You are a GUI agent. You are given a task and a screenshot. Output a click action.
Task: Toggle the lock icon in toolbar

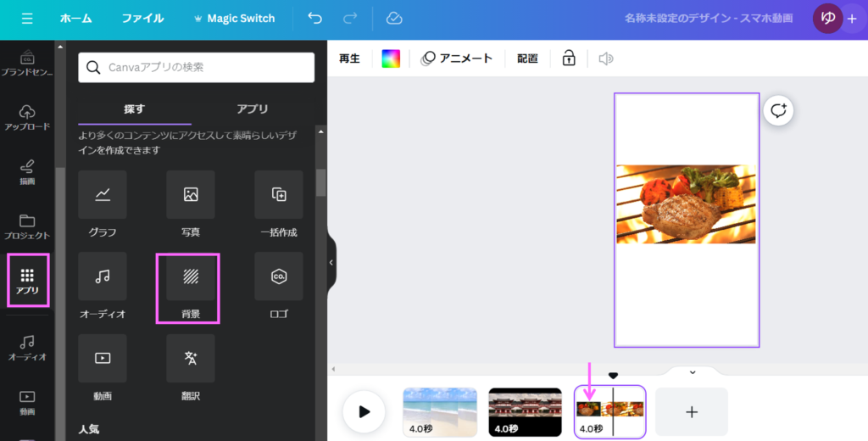(x=569, y=59)
